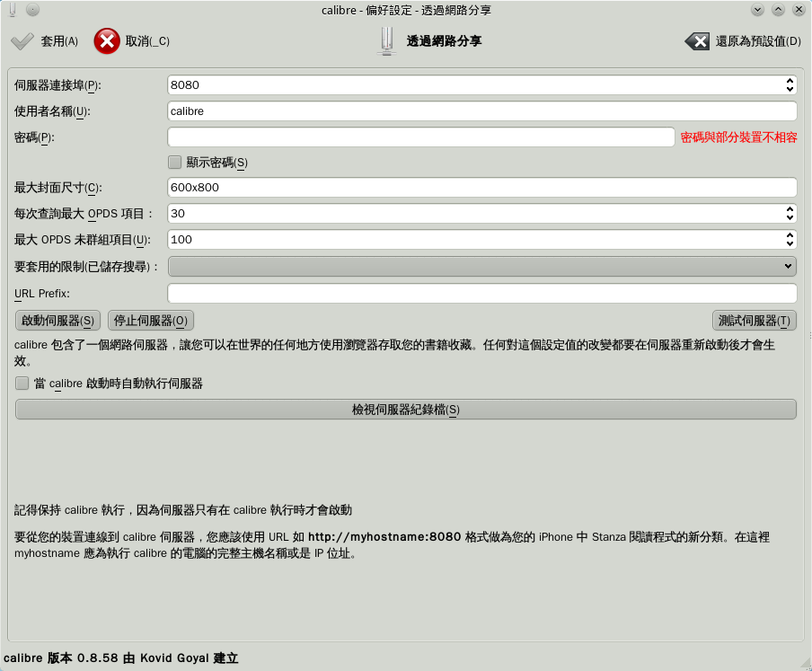
Task: Test the server with 測試伺服器(T)
Action: click(x=754, y=321)
